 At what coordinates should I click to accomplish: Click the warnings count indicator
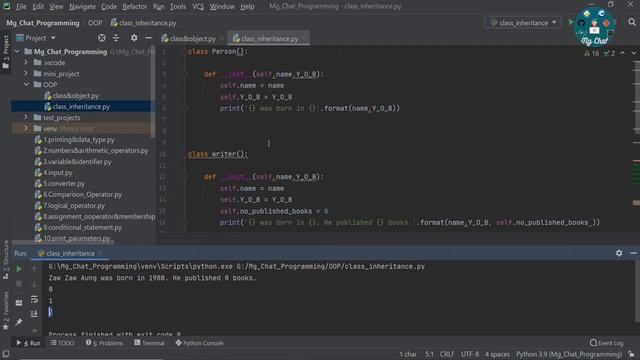591,53
